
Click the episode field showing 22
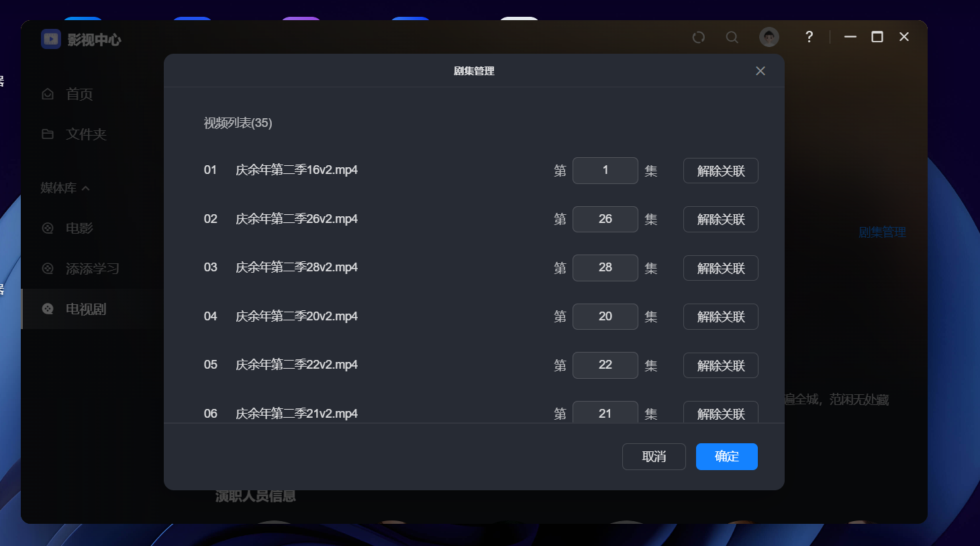coord(605,365)
